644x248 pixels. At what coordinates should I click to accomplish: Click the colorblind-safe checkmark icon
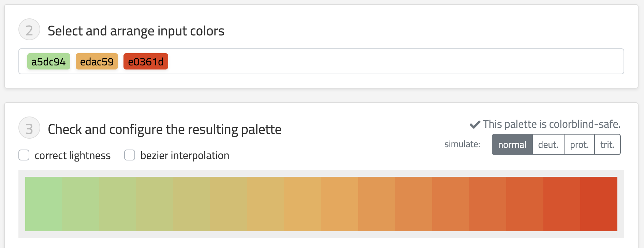(x=475, y=125)
